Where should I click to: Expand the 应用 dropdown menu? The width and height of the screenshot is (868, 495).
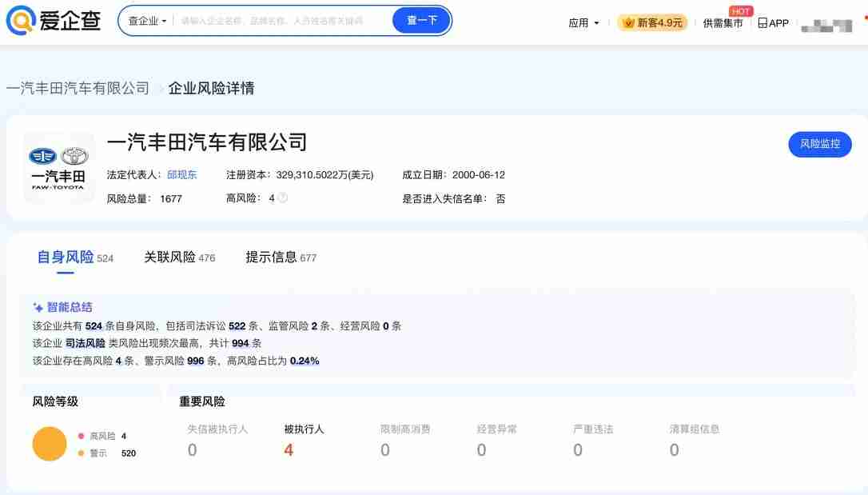583,22
